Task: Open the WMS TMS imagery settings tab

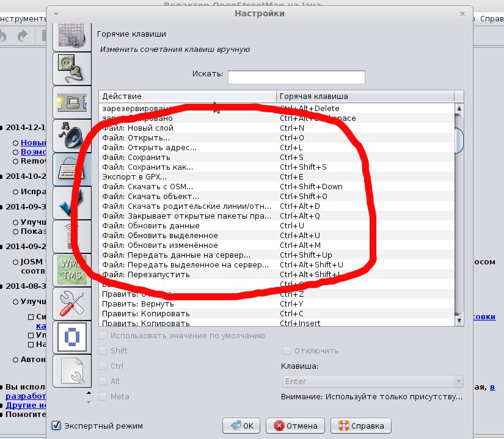Action: click(x=68, y=270)
